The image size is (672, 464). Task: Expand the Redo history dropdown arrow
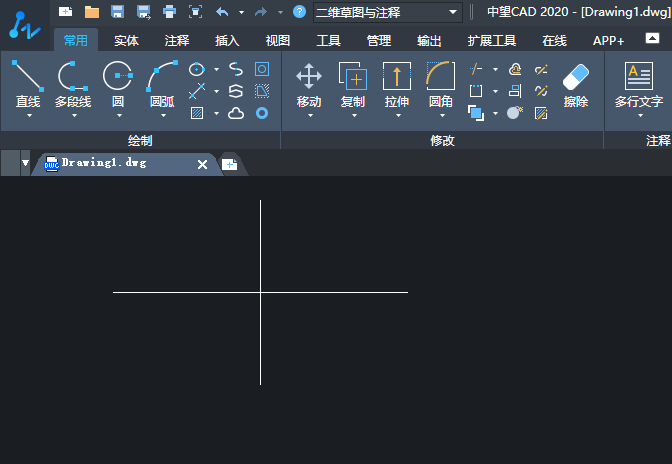pos(280,12)
